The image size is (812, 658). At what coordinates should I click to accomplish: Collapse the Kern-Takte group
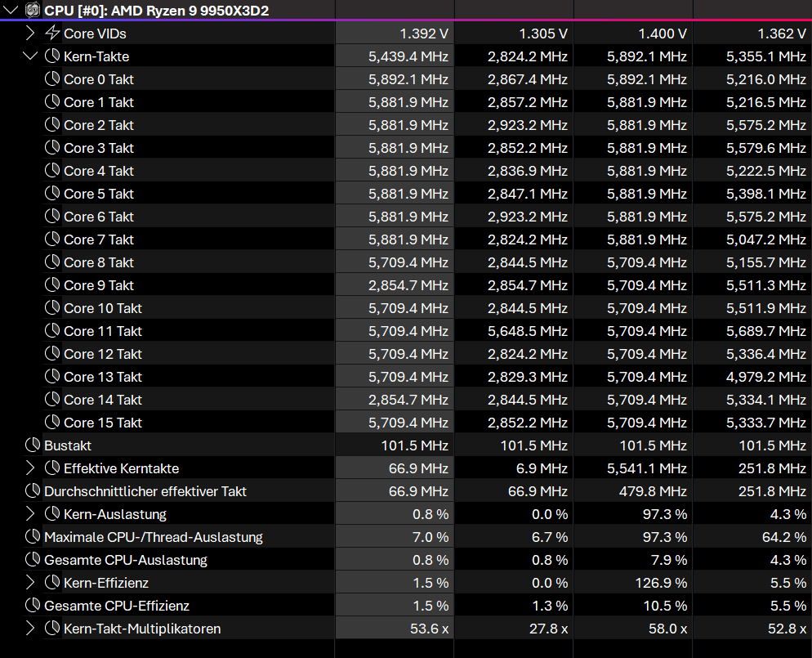click(30, 56)
